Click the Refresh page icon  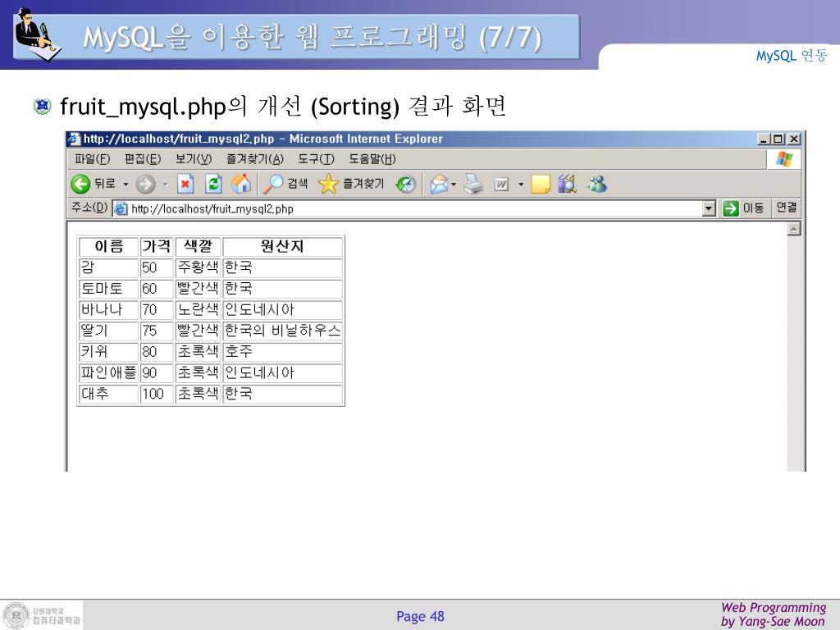[x=213, y=184]
